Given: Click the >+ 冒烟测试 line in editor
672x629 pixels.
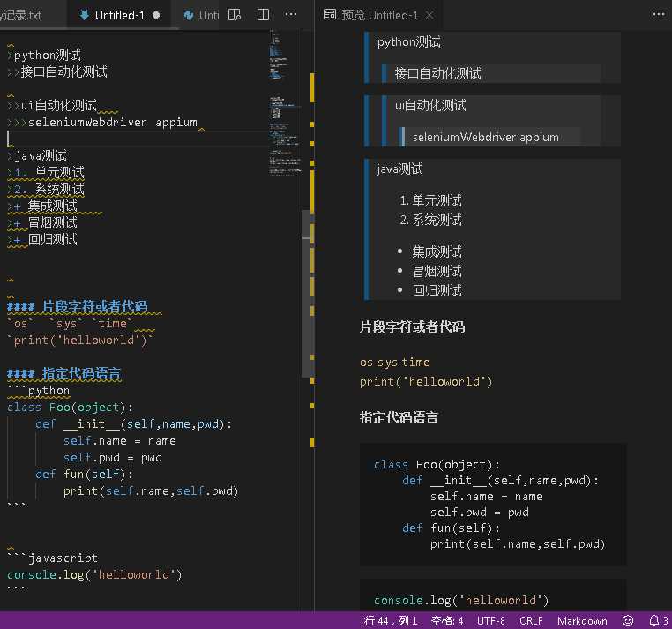Looking at the screenshot, I should pos(42,222).
